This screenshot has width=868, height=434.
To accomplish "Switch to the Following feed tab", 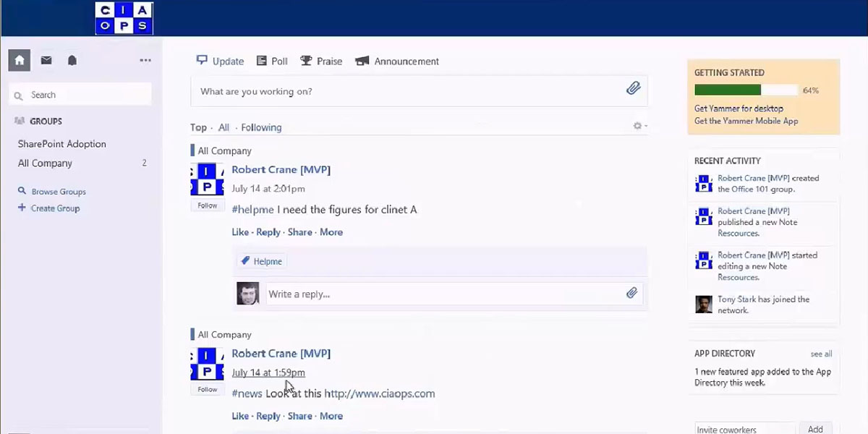I will pyautogui.click(x=261, y=127).
